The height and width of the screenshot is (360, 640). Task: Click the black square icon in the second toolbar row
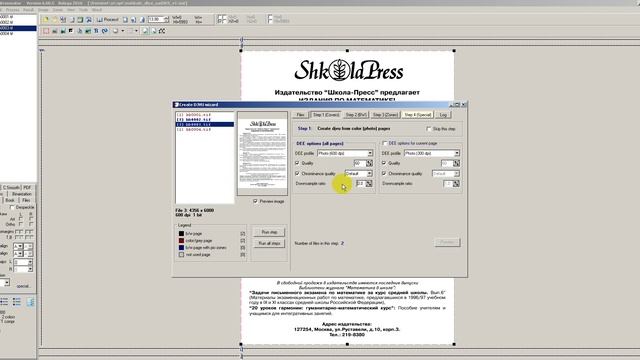point(71,31)
